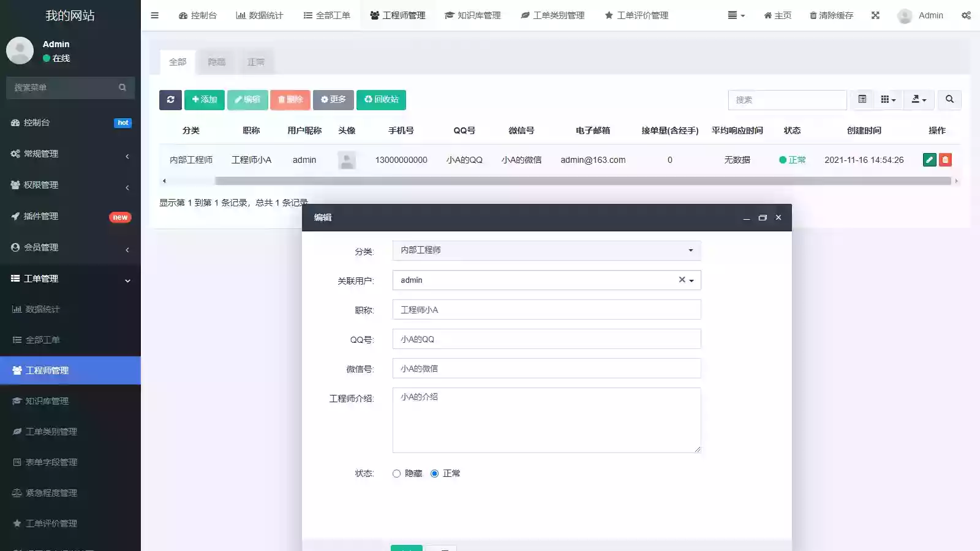Open the 回收站 recycle bin
980x551 pixels.
point(381,100)
